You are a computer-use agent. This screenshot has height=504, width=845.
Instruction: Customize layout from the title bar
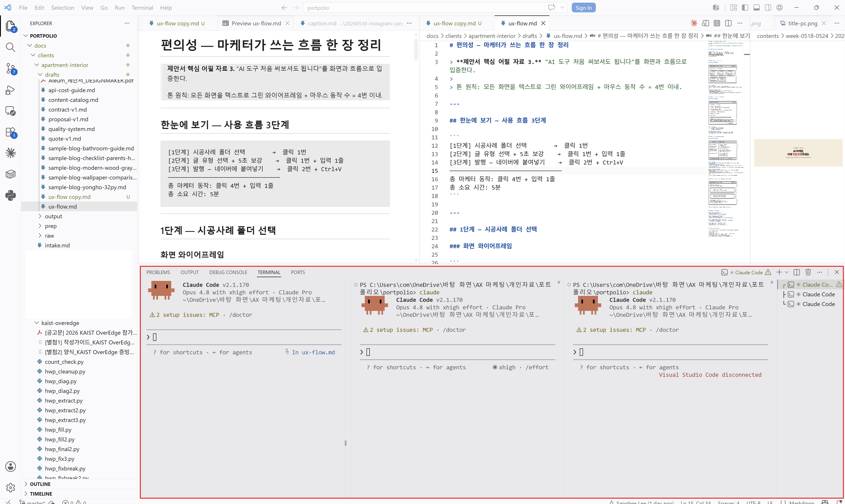(734, 7)
